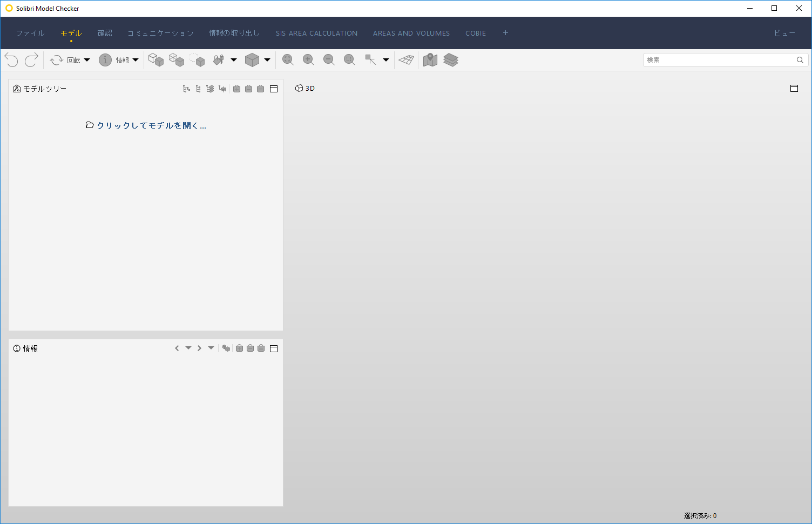Open the back history dropdown in 情報 panel
Screen dimensions: 812x524
pyautogui.click(x=188, y=348)
